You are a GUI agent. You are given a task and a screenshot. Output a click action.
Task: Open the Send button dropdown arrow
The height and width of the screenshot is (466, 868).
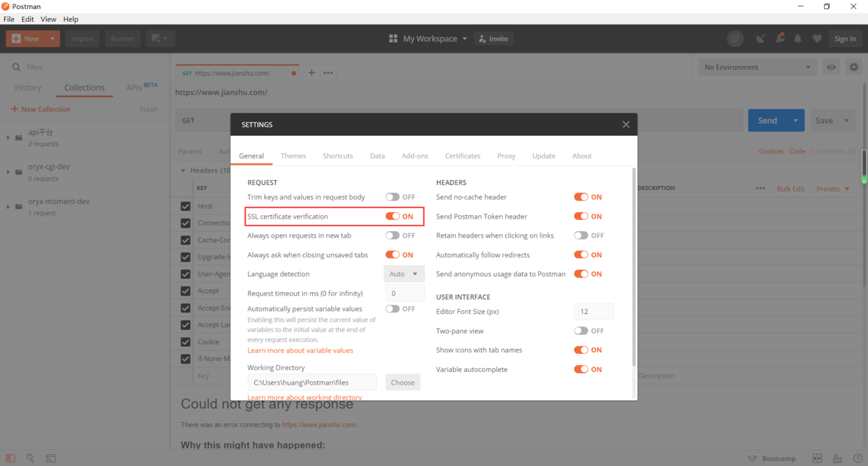click(796, 121)
